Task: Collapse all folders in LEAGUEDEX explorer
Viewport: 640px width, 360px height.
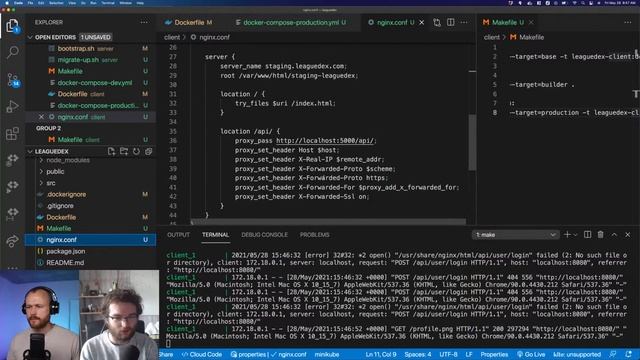Action: (x=149, y=151)
